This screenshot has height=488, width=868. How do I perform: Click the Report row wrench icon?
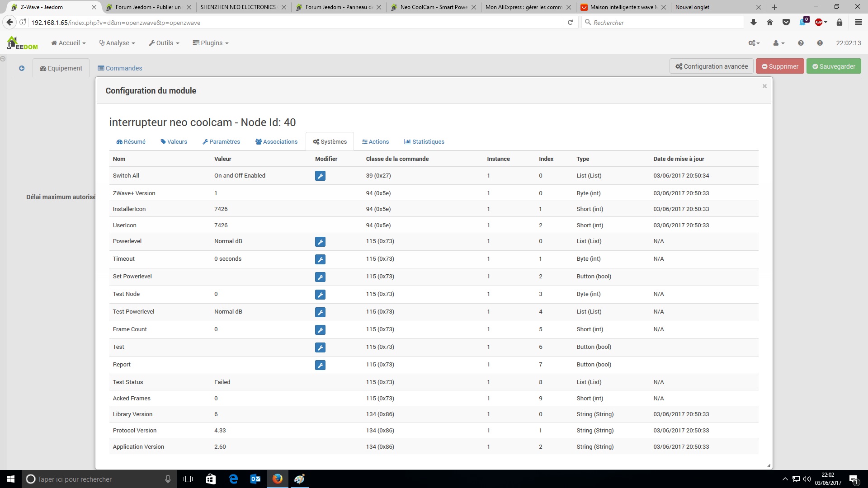tap(320, 365)
